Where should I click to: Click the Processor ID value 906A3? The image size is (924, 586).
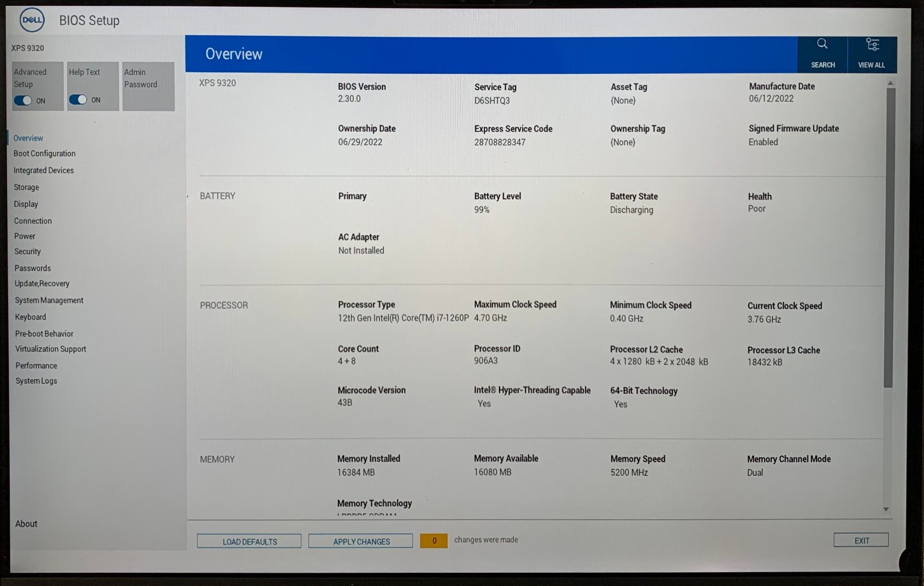pyautogui.click(x=486, y=361)
